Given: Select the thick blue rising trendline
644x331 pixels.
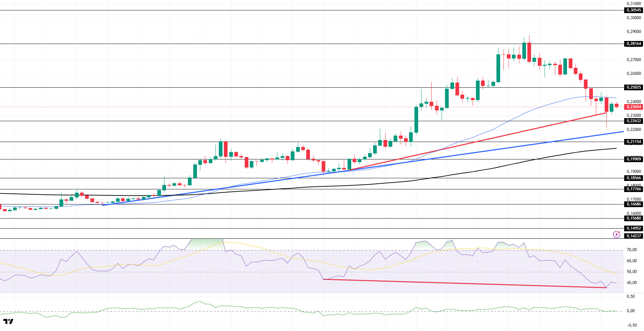Looking at the screenshot, I should coord(363,169).
